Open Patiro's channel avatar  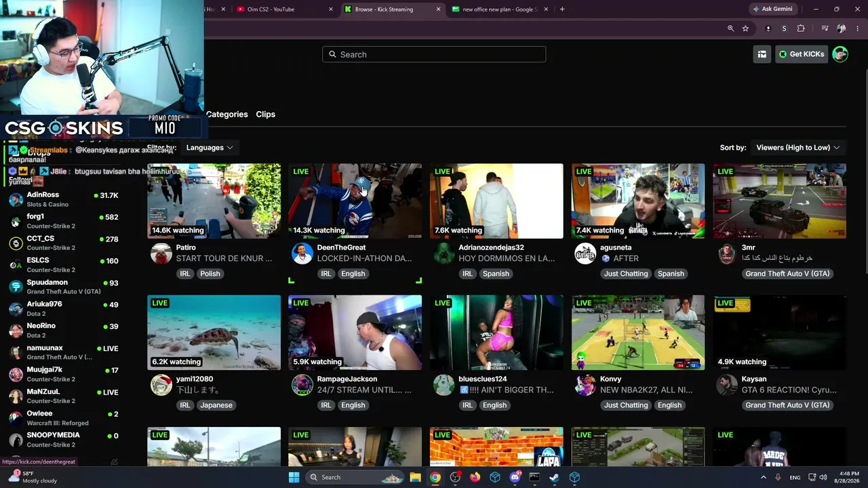coord(161,254)
